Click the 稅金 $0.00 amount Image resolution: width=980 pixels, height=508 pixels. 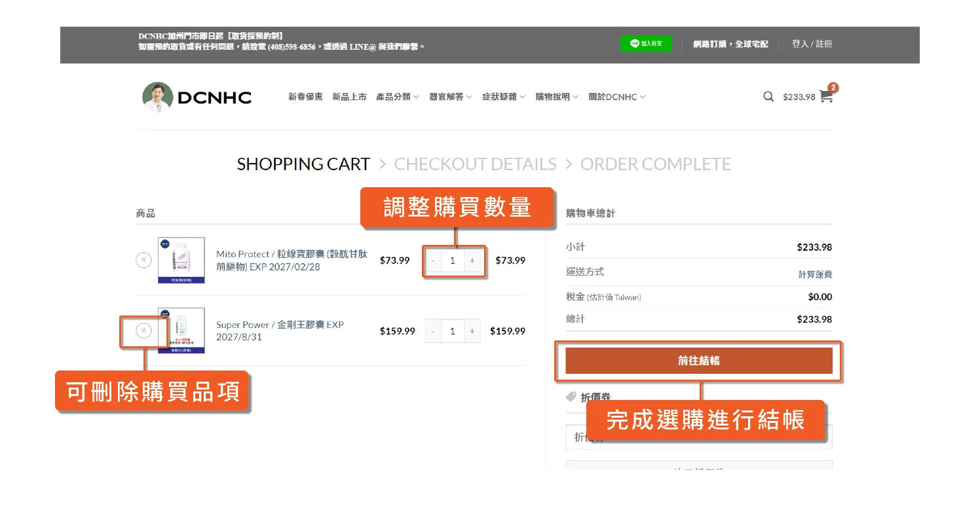pos(820,297)
